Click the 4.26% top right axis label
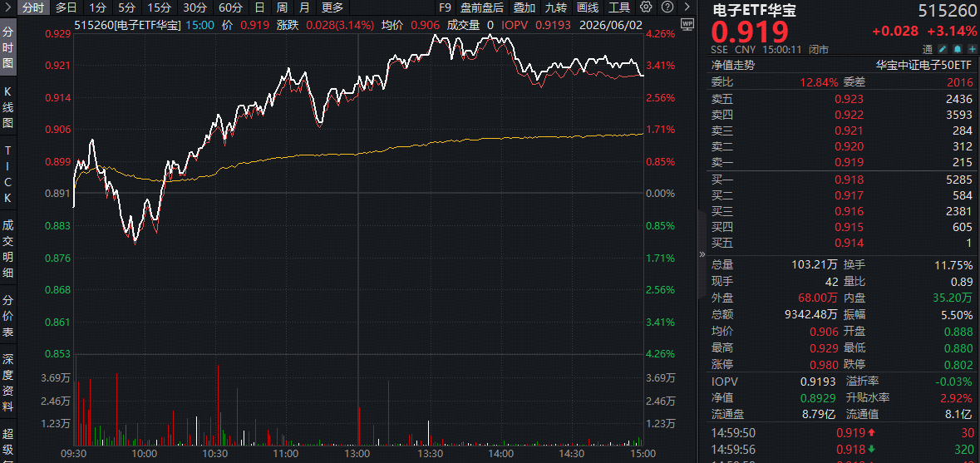This screenshot has height=463, width=980. [x=662, y=34]
